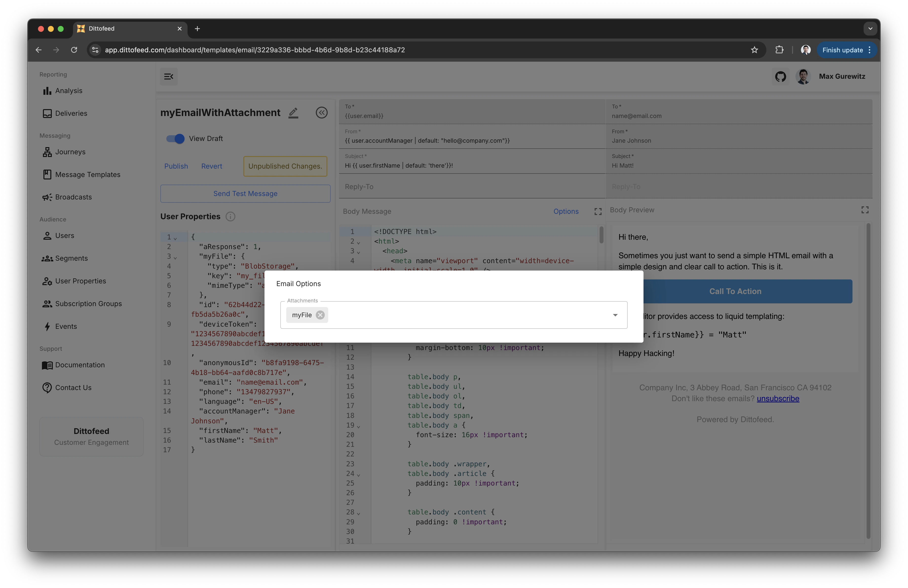
Task: Collapse JSON line 3 myFile fold arrow
Action: [175, 257]
